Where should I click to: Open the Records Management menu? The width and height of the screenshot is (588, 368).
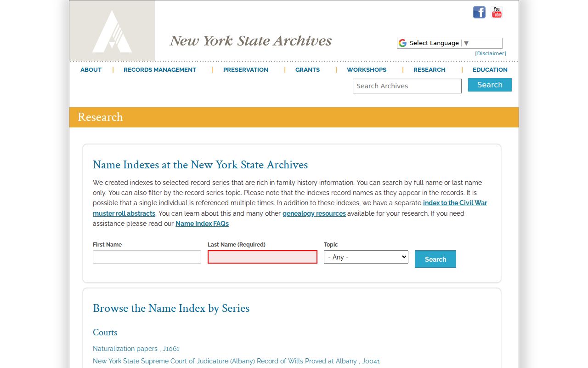coord(160,70)
